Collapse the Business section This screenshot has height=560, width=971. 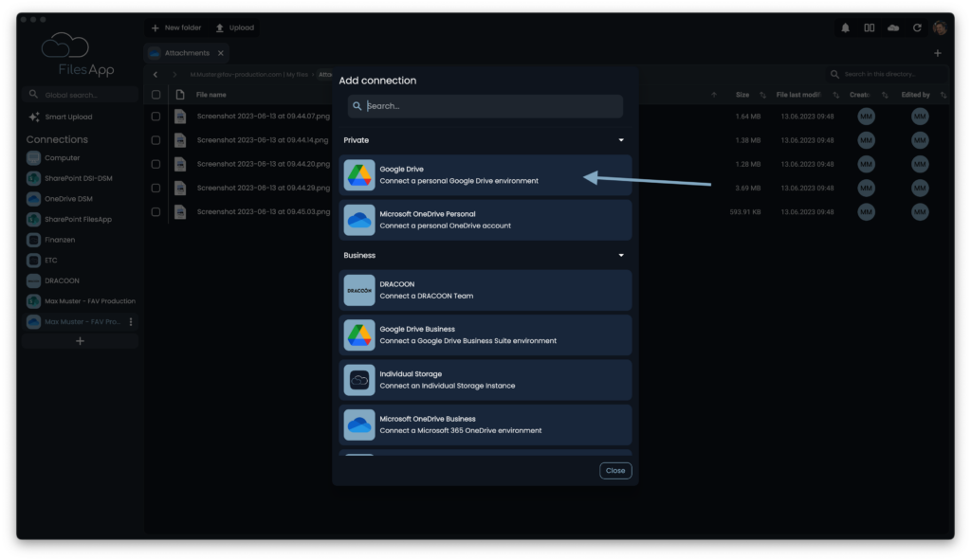[x=621, y=256]
